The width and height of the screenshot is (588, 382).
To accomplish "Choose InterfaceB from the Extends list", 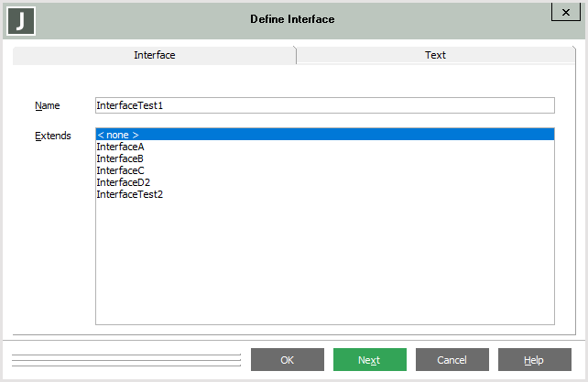I will coord(121,158).
